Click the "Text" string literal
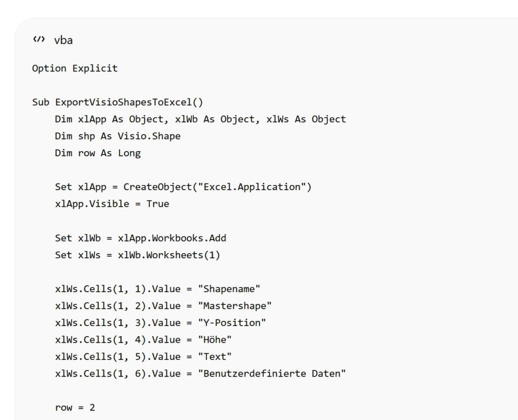Screen dimensions: 518x420 click(x=214, y=357)
